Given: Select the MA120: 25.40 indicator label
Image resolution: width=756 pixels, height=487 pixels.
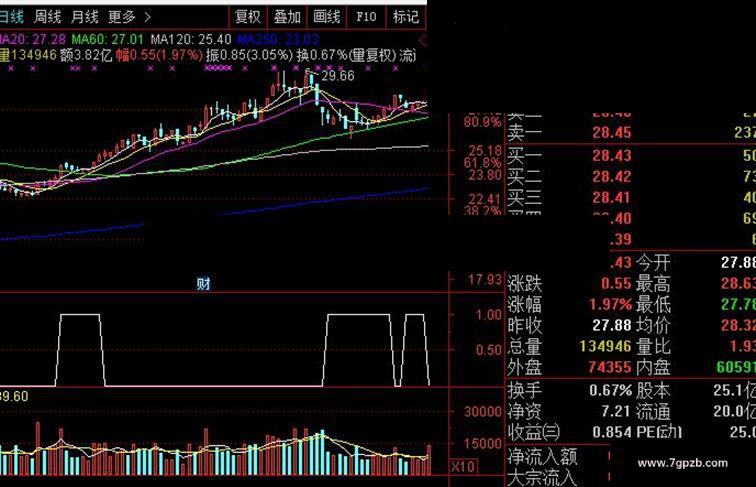Looking at the screenshot, I should [x=191, y=39].
